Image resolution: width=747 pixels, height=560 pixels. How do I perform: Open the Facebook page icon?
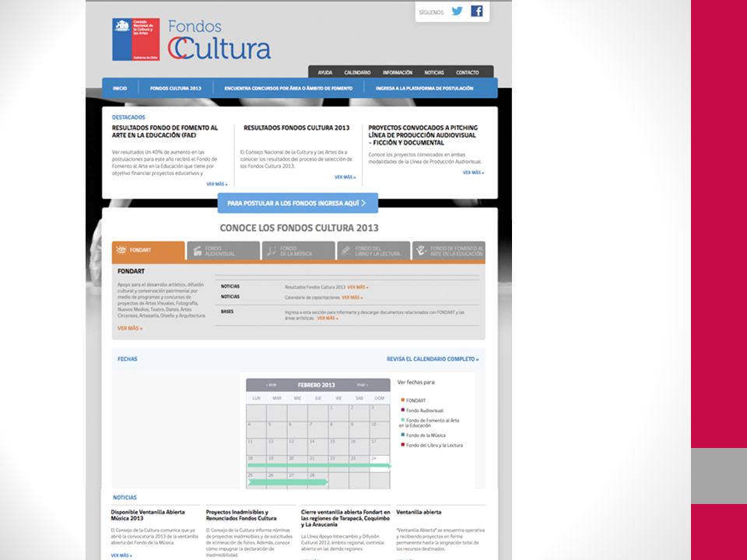[x=477, y=11]
